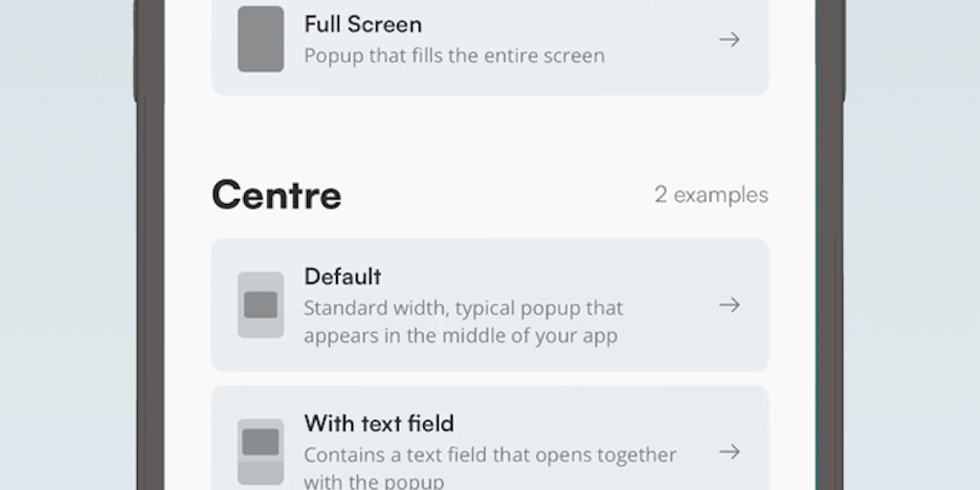Click the white space above the Centre heading

[x=490, y=134]
